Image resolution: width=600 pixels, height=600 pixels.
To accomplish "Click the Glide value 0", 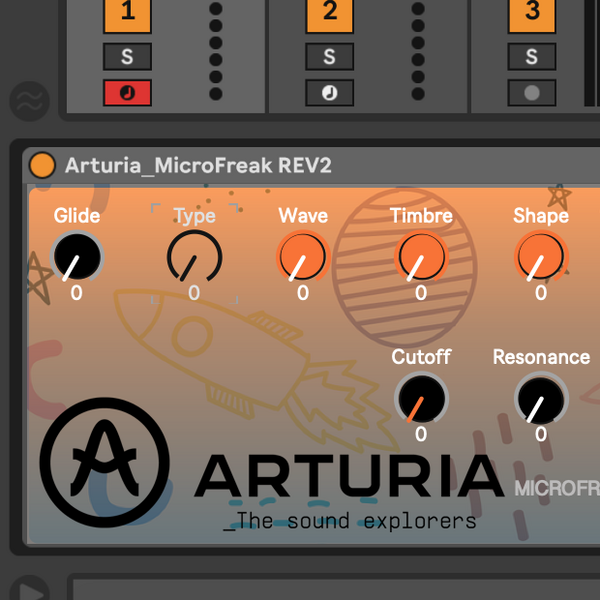I will 77,293.
